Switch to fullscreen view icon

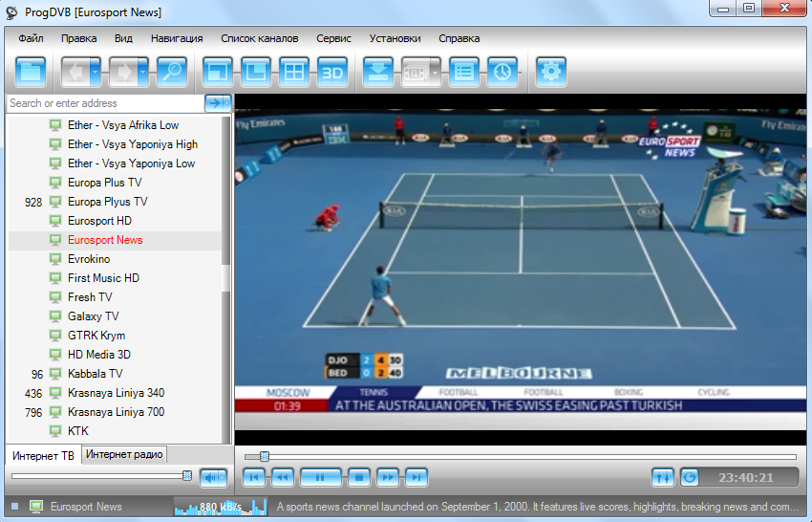point(218,72)
